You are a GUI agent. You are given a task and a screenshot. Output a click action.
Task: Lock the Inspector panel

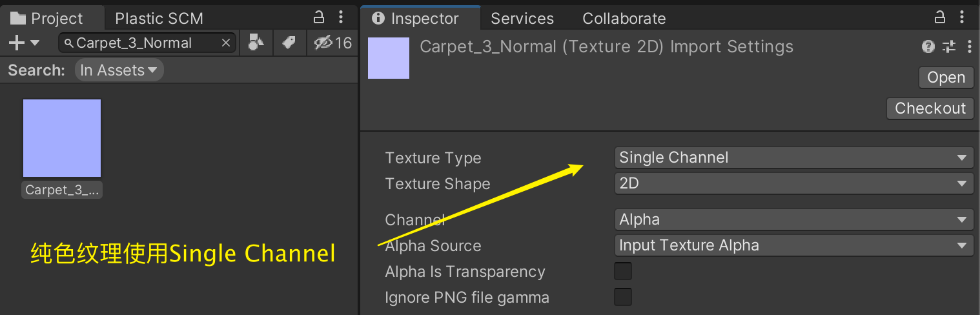(940, 17)
